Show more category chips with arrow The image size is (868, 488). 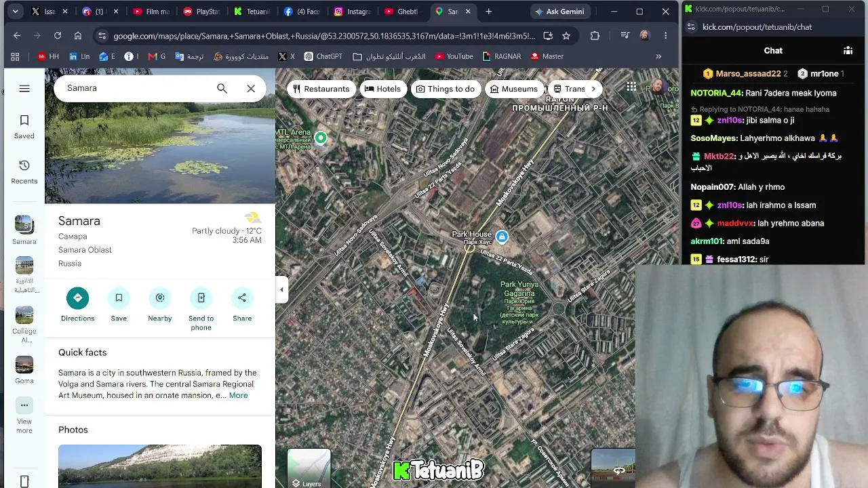593,89
